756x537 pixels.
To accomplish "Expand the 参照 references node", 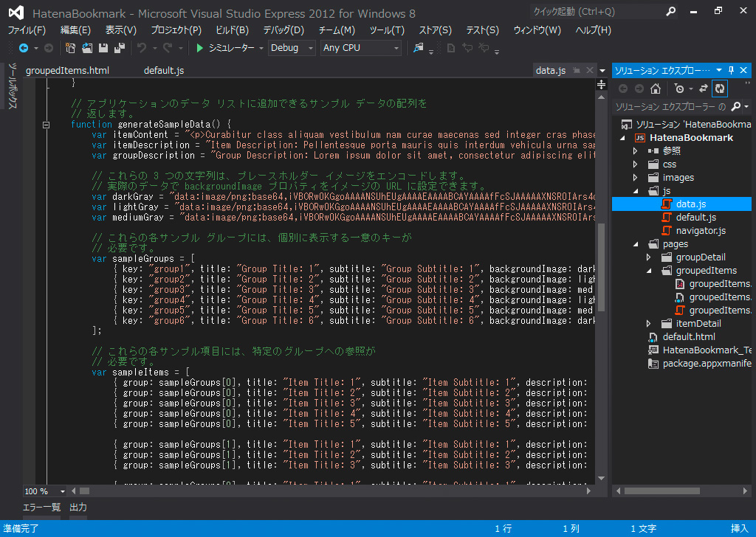I will coord(636,150).
